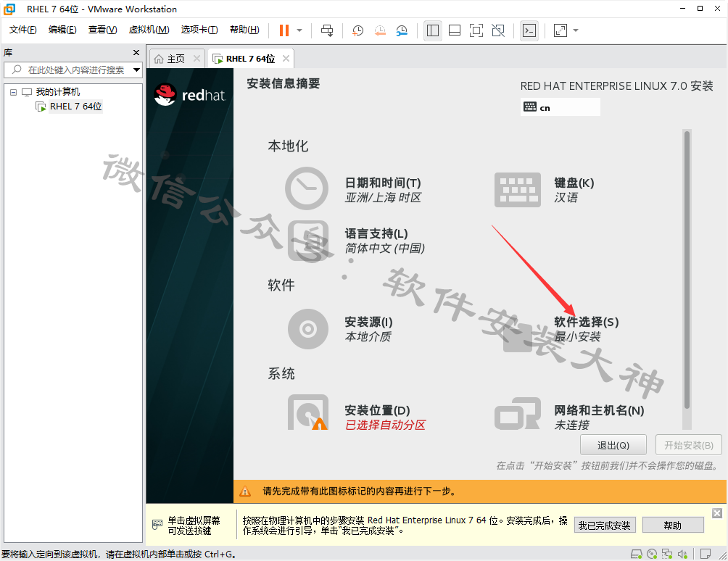The image size is (728, 561).
Task: Open 日期和时间(T) settings via clock icon
Action: [307, 189]
